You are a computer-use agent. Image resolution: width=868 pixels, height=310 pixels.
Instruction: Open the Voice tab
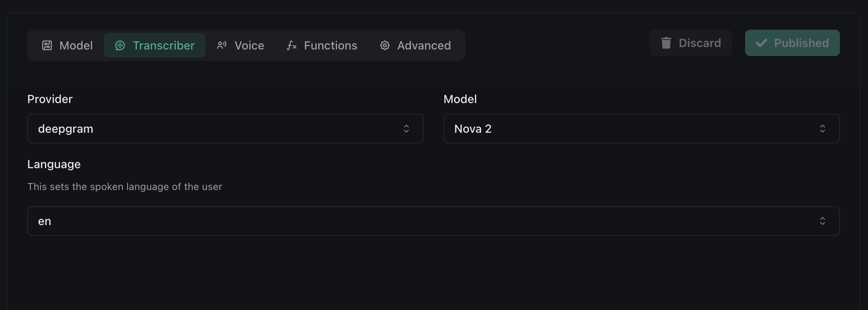(x=249, y=45)
